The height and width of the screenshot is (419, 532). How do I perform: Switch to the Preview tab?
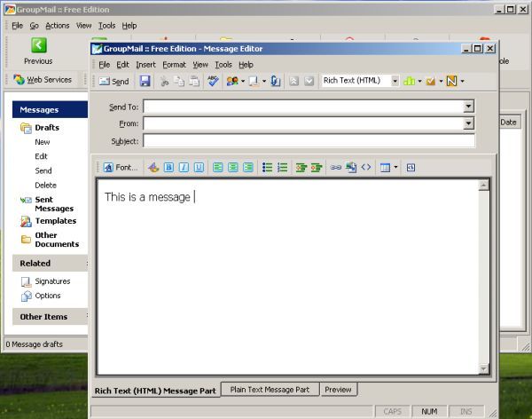(338, 390)
